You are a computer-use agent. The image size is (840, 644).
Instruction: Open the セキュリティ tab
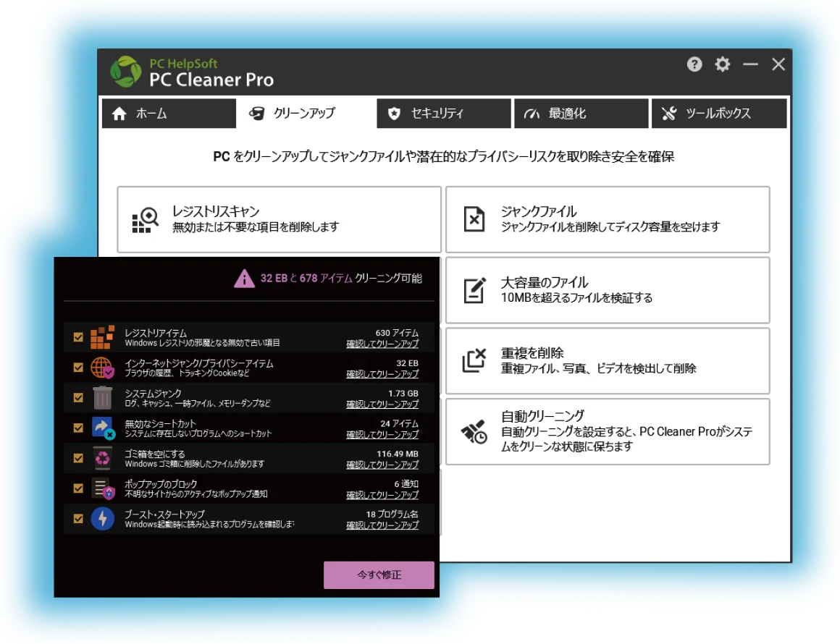pyautogui.click(x=444, y=114)
